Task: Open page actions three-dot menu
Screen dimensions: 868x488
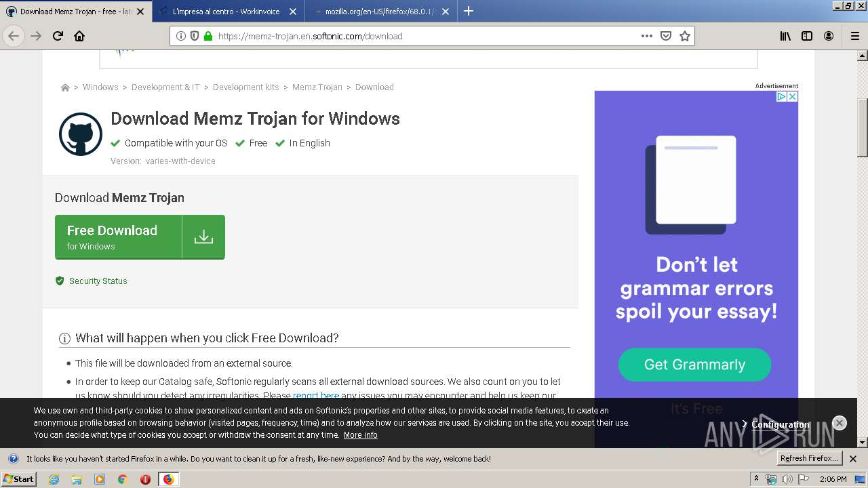Action: point(647,36)
